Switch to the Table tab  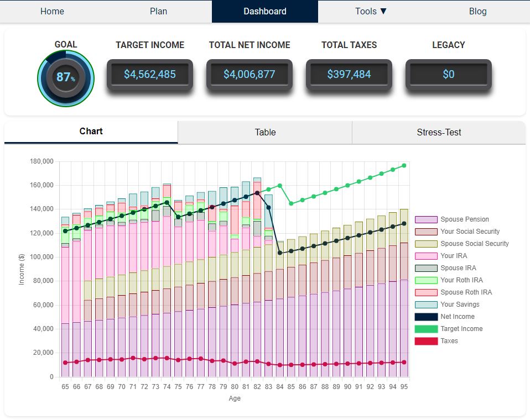265,132
